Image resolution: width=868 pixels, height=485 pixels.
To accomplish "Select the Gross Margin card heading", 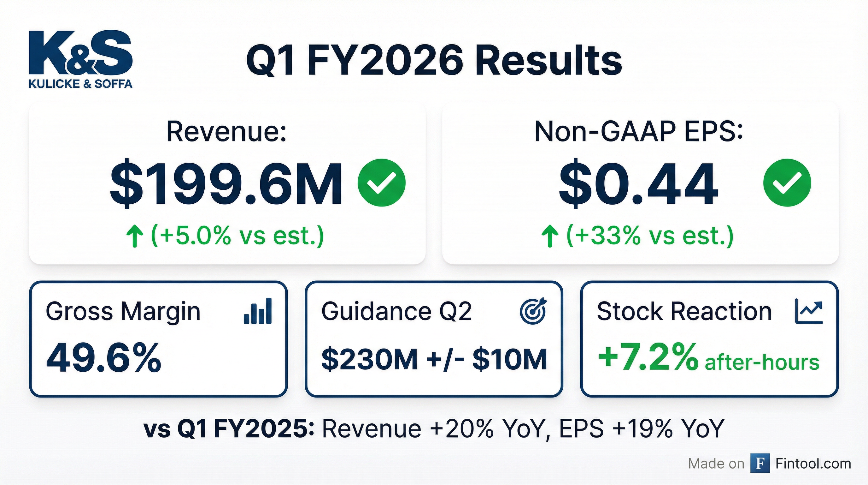I will tap(123, 311).
